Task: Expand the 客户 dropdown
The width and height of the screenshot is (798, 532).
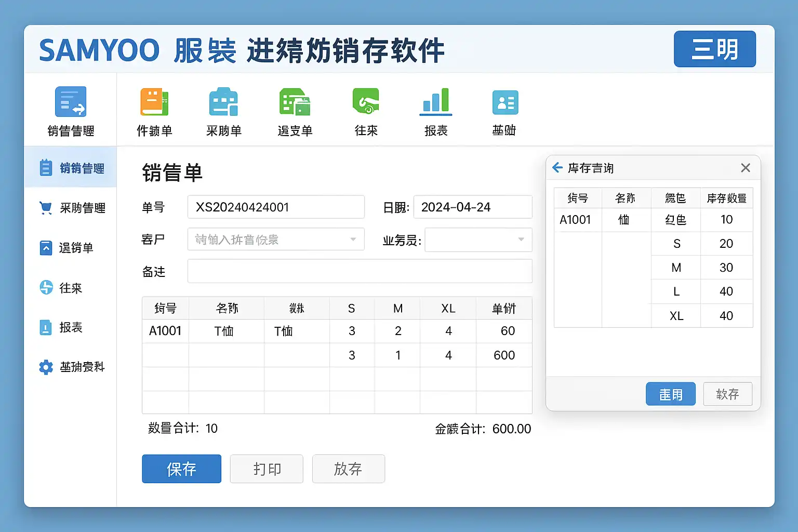Action: [353, 240]
